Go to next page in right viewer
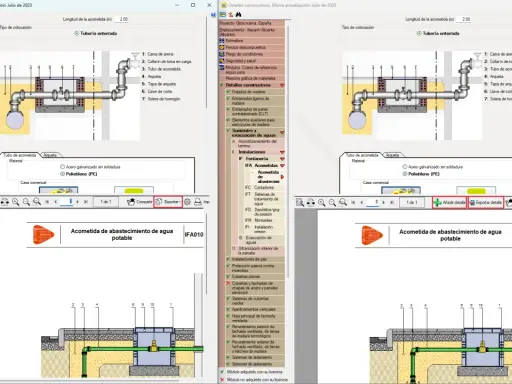This screenshot has height=384, width=512. pos(383,202)
